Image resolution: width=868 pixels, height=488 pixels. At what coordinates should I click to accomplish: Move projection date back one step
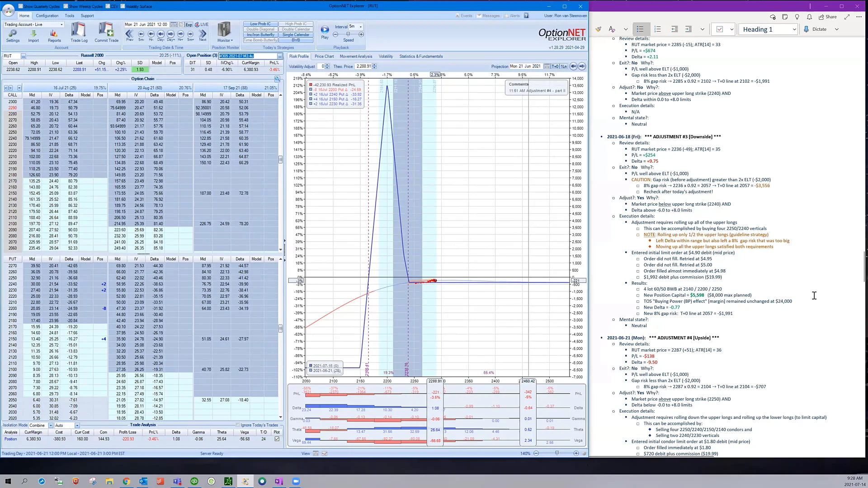(x=573, y=66)
